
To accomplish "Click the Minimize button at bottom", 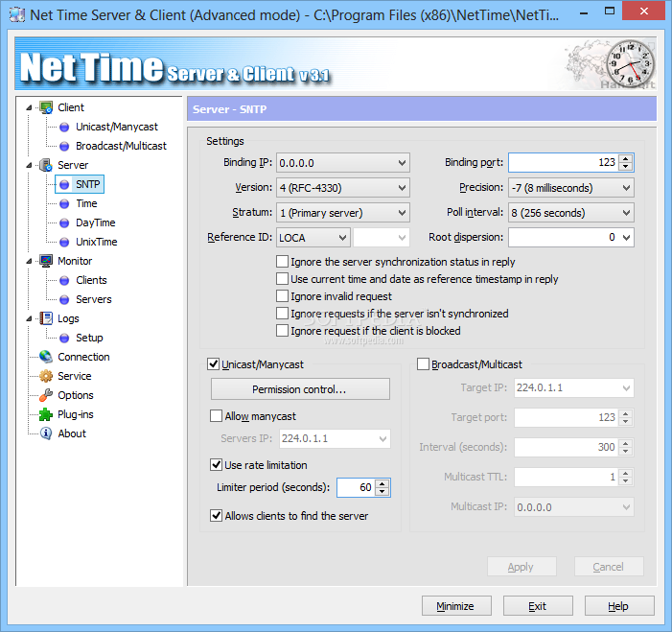I will coord(456,606).
